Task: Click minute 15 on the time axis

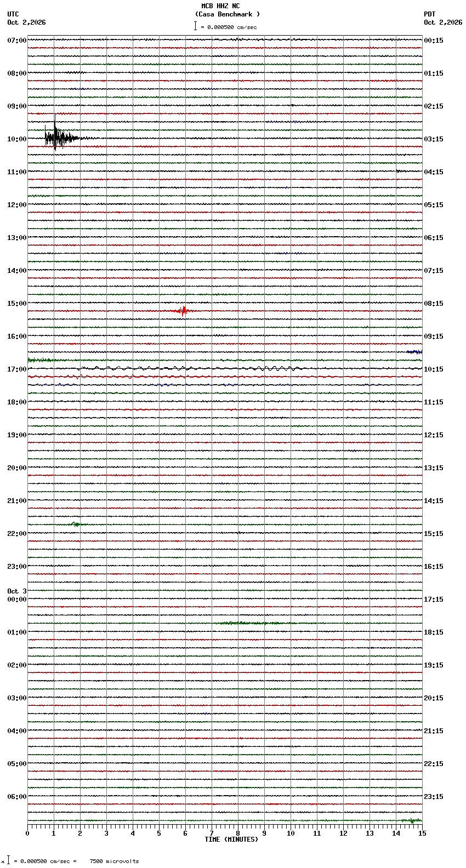Action: point(422,833)
